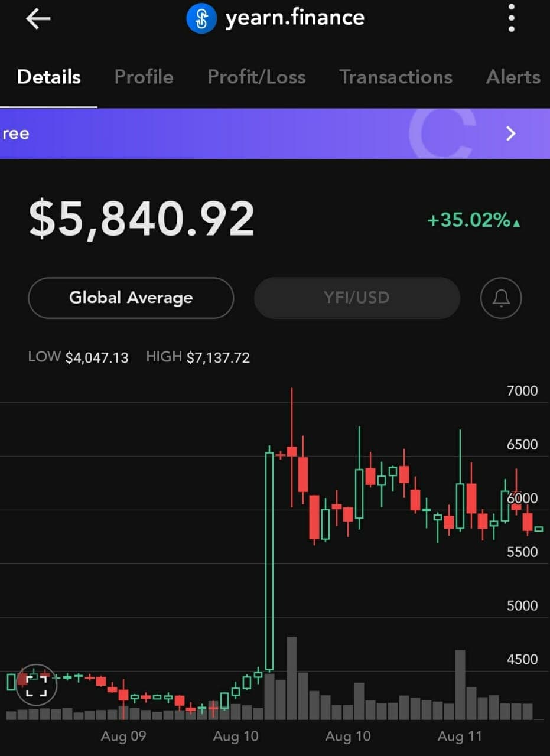Image resolution: width=550 pixels, height=756 pixels.
Task: Tap the yearn.finance coin logo
Action: pyautogui.click(x=201, y=19)
